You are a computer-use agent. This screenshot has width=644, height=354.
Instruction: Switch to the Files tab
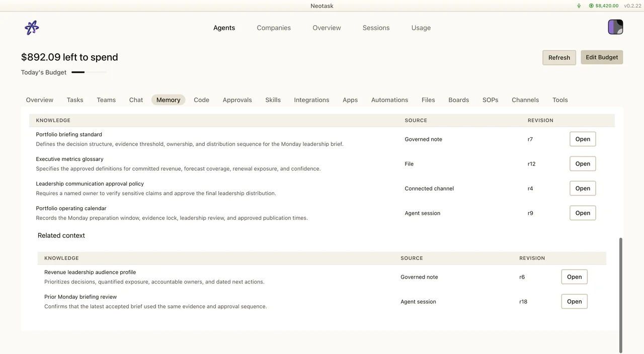pos(428,100)
